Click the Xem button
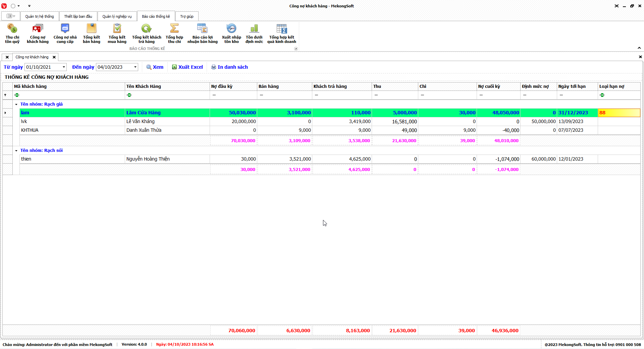 pyautogui.click(x=155, y=67)
